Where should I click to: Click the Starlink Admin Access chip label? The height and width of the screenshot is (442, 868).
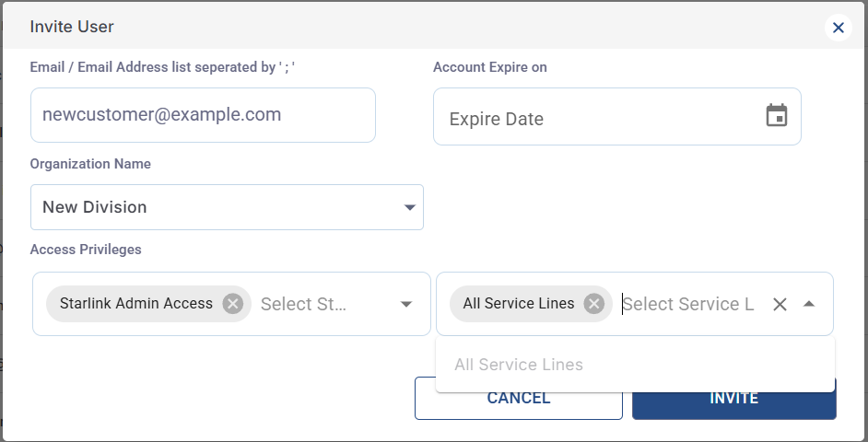point(136,303)
